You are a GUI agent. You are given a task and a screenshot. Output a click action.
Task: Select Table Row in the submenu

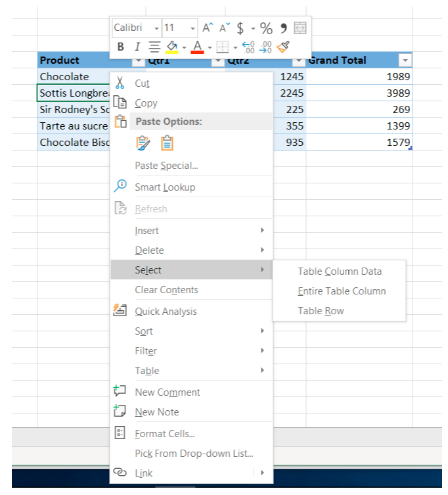point(321,310)
